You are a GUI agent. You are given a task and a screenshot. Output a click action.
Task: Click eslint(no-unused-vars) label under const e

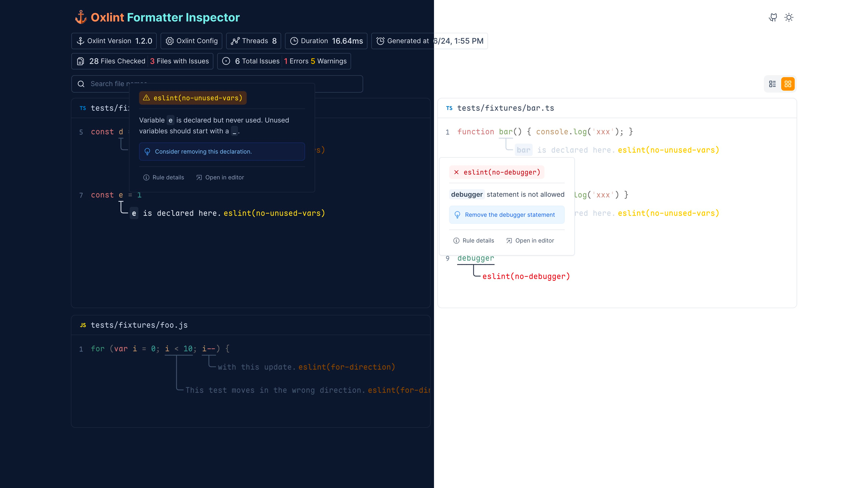[x=274, y=213]
